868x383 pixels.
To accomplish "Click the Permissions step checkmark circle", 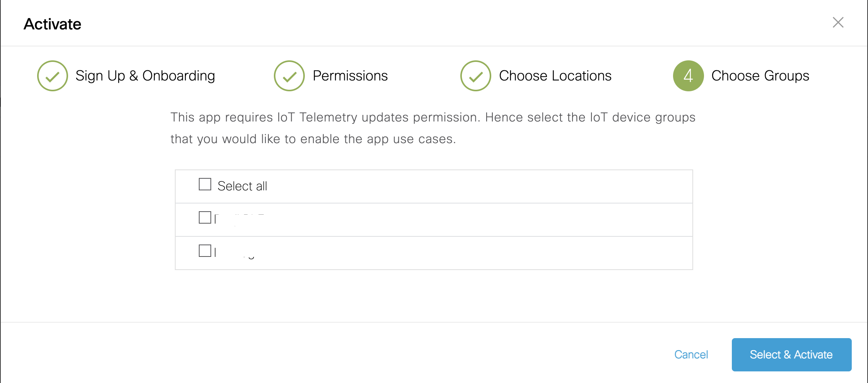I will coord(289,76).
